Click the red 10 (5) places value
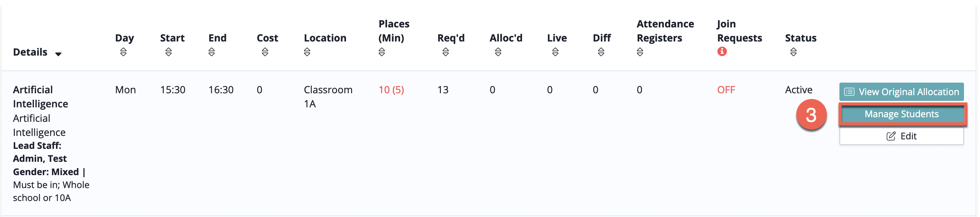This screenshot has height=217, width=980. point(391,90)
